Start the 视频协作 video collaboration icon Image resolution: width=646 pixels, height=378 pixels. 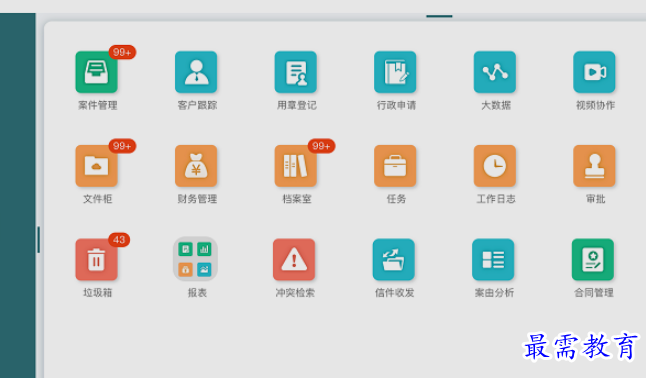click(x=594, y=72)
